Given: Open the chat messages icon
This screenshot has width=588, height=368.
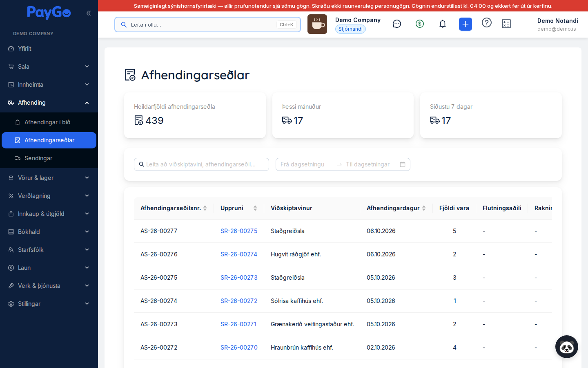Looking at the screenshot, I should (397, 24).
